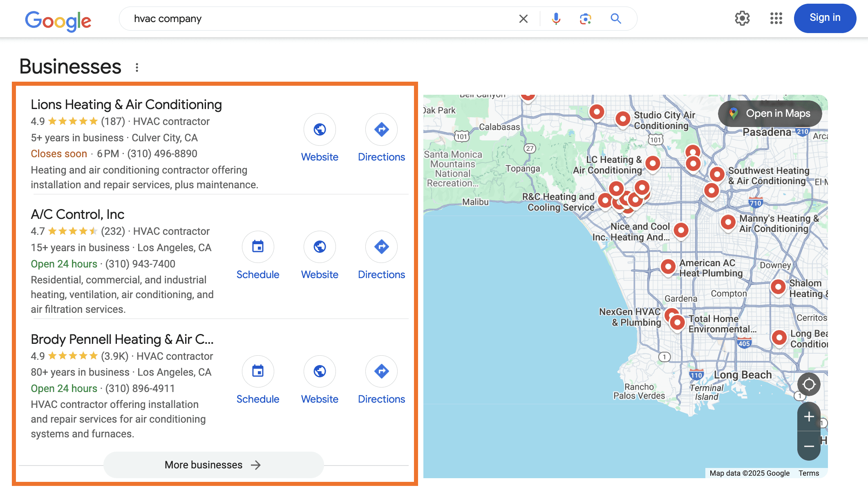This screenshot has height=499, width=868.
Task: Select the LC Heating & Air Conditioning pin
Action: tap(653, 164)
